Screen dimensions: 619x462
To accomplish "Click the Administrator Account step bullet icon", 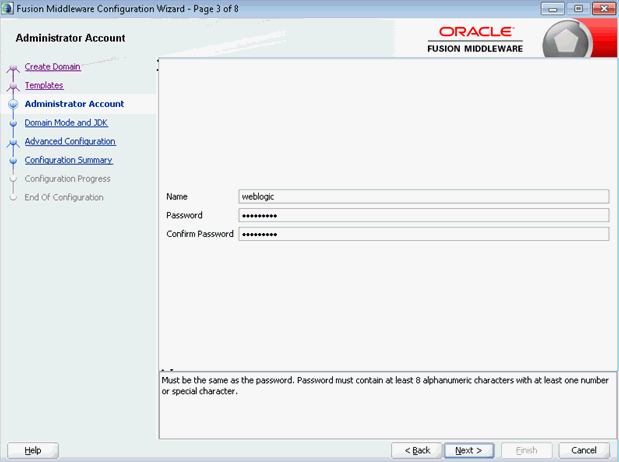I will pos(13,104).
